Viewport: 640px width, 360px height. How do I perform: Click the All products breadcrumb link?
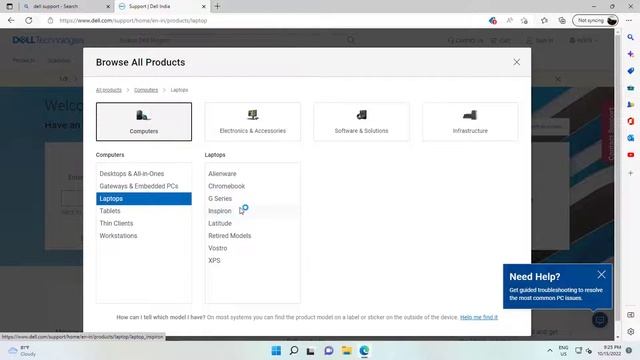point(109,90)
